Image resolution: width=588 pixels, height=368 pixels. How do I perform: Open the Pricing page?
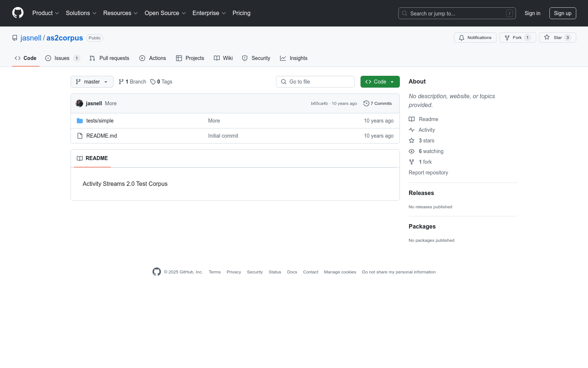[241, 13]
